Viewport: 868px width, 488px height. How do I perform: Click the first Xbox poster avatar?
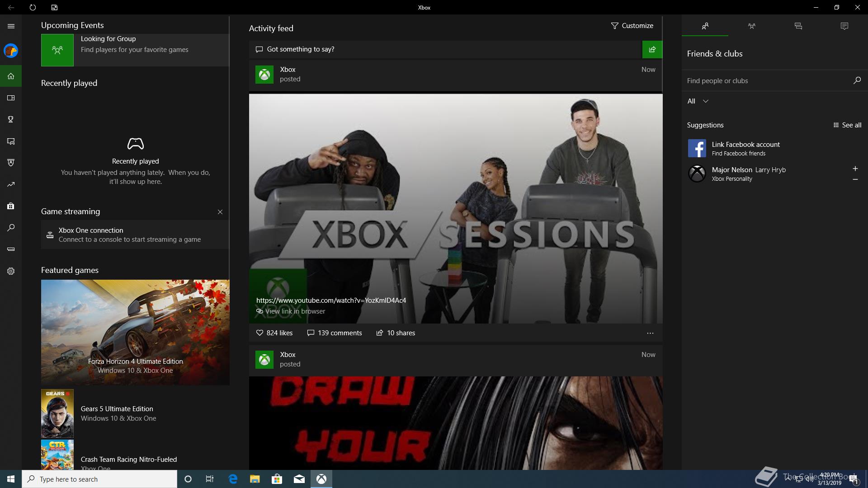tap(264, 75)
